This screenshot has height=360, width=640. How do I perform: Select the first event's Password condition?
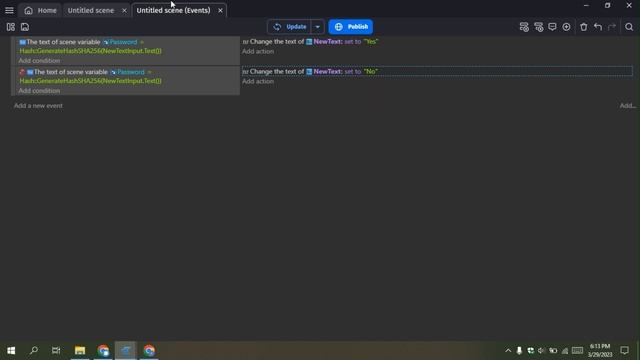click(x=90, y=46)
